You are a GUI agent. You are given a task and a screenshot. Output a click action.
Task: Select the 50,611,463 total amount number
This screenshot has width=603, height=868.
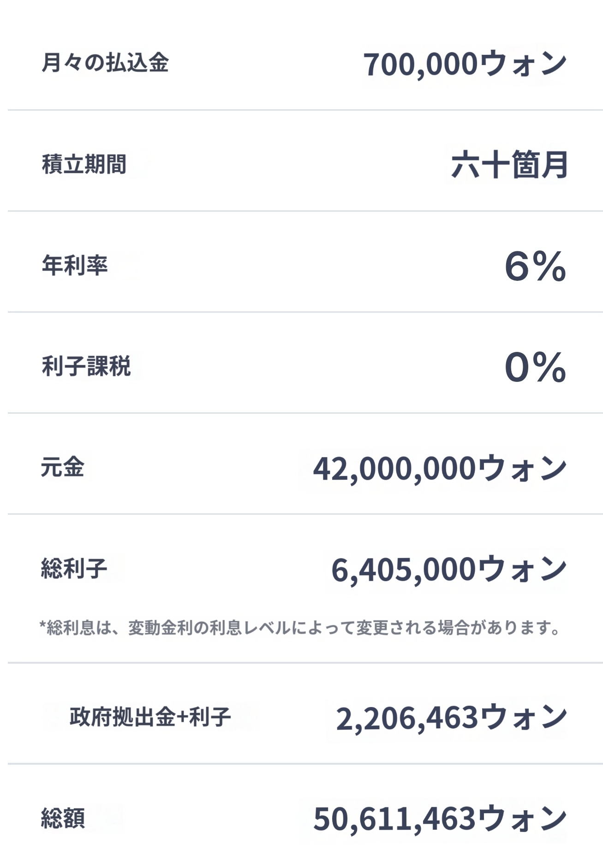[394, 819]
